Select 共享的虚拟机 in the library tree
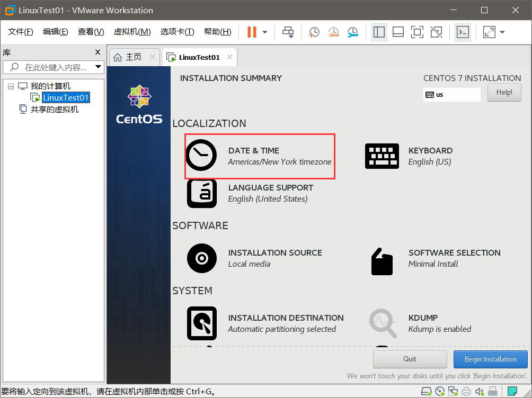 point(54,109)
